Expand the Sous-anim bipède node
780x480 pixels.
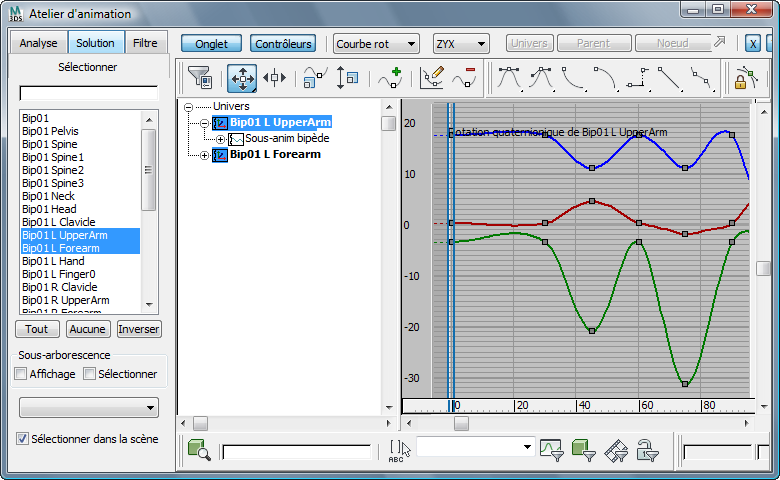(x=220, y=139)
